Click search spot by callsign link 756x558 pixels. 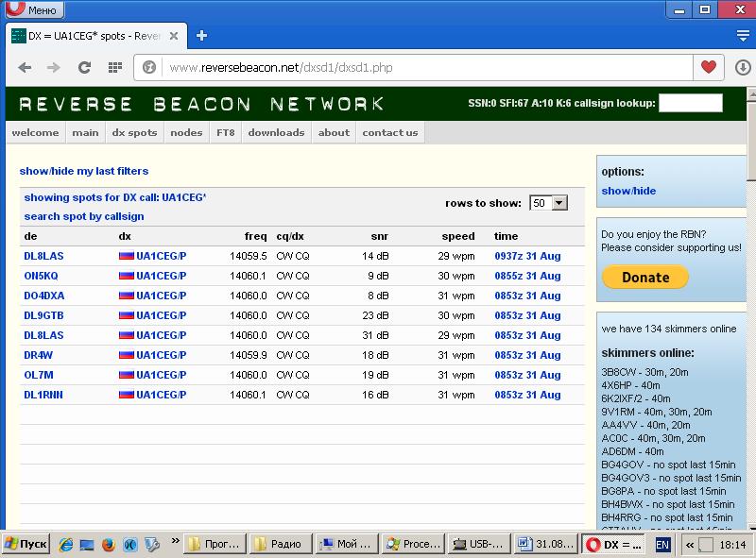click(x=84, y=216)
